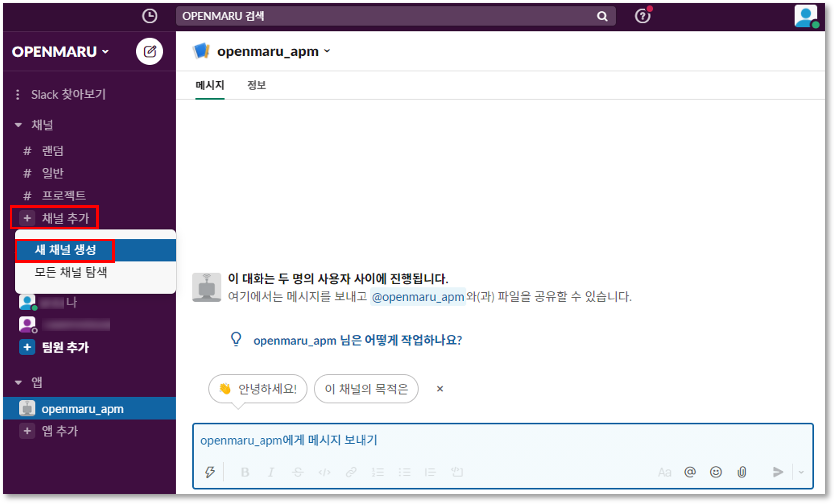Collapse the 앱 section
The width and height of the screenshot is (835, 504).
tap(18, 382)
